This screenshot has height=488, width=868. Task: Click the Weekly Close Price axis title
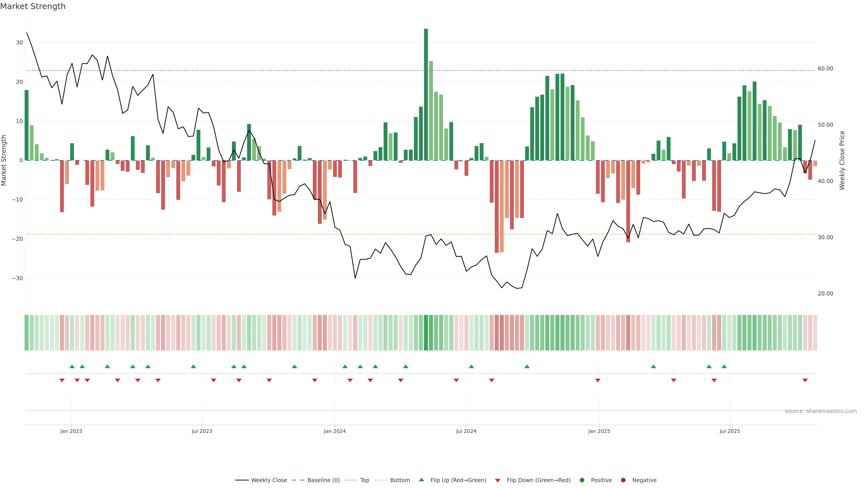tap(842, 160)
